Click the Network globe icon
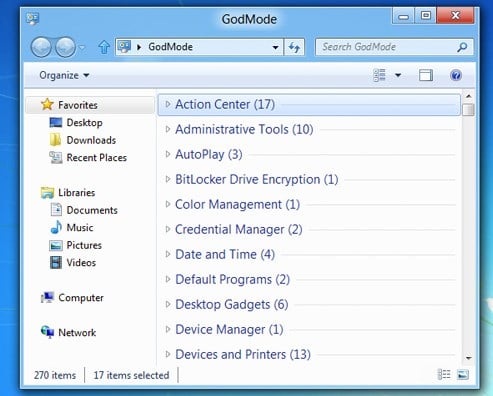Image resolution: width=493 pixels, height=396 pixels. [x=47, y=332]
